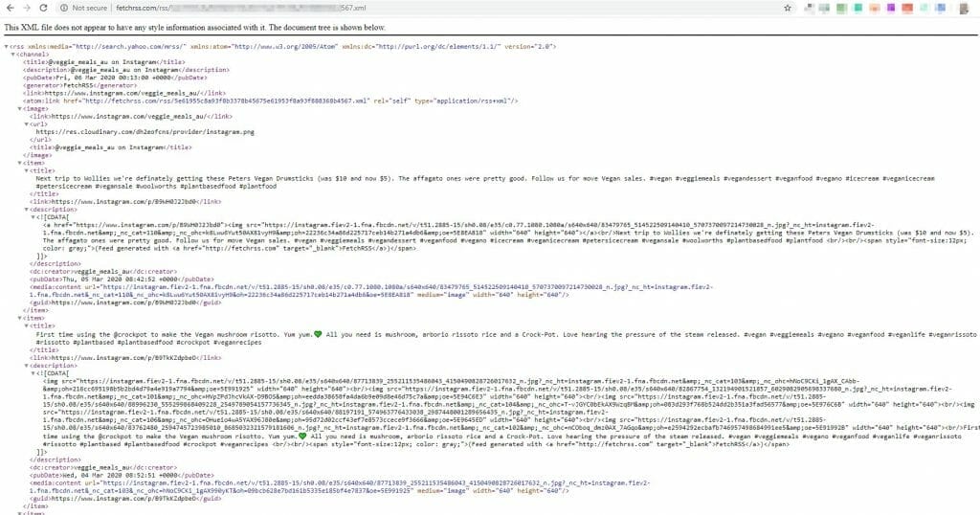This screenshot has width=980, height=515.
Task: Collapse the first item node
Action: click(19, 163)
